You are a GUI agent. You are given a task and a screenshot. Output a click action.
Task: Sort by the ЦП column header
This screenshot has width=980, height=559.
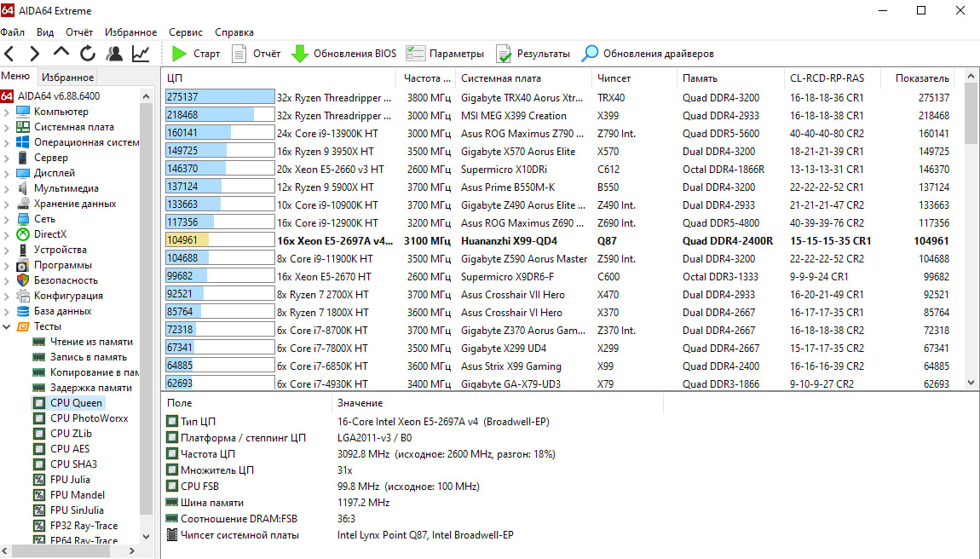[x=279, y=78]
